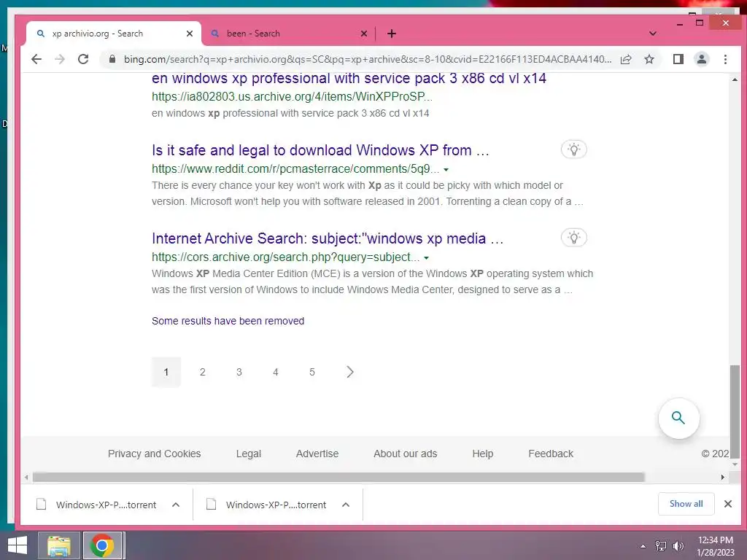Click 'Show all' downloads button

(686, 504)
